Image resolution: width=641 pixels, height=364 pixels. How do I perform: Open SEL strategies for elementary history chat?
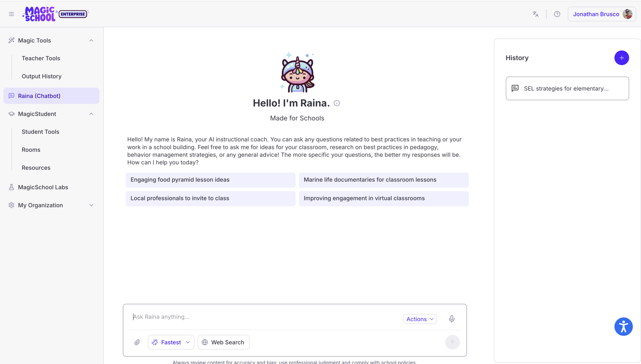[567, 88]
